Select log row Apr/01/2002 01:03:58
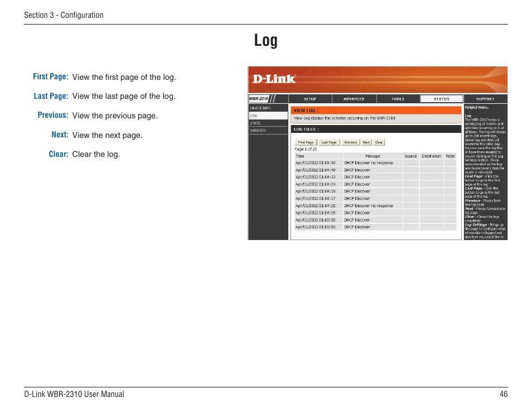The image size is (532, 412). click(375, 220)
